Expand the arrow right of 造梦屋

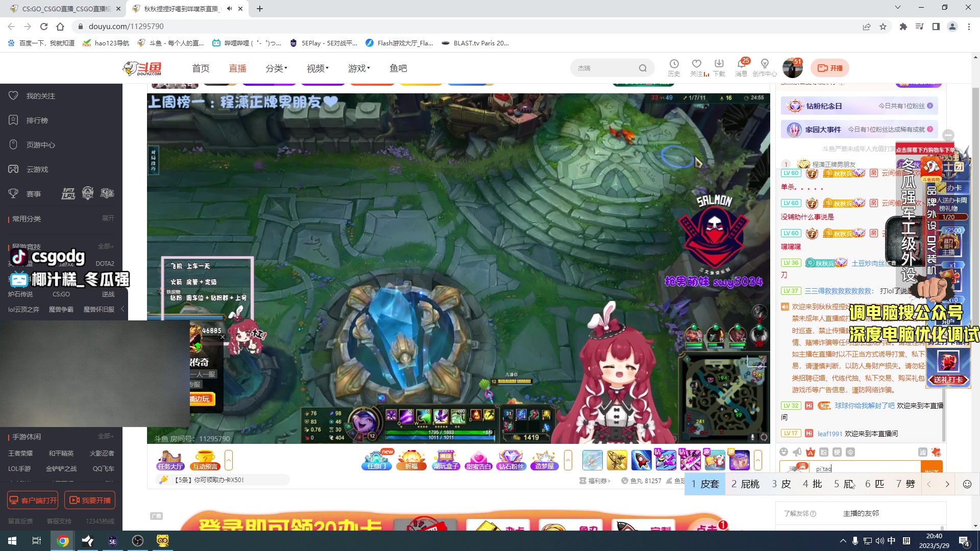pyautogui.click(x=568, y=460)
